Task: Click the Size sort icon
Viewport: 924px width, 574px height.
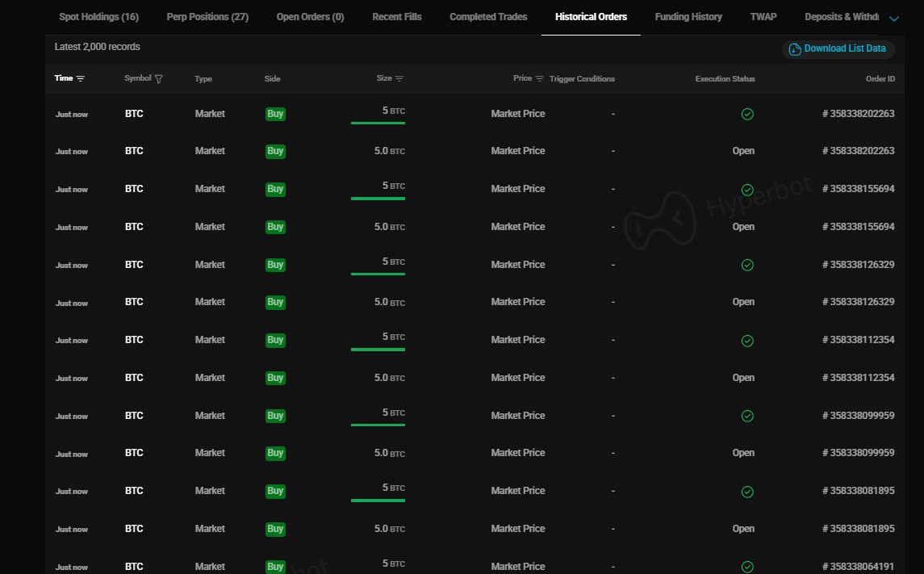Action: (399, 78)
